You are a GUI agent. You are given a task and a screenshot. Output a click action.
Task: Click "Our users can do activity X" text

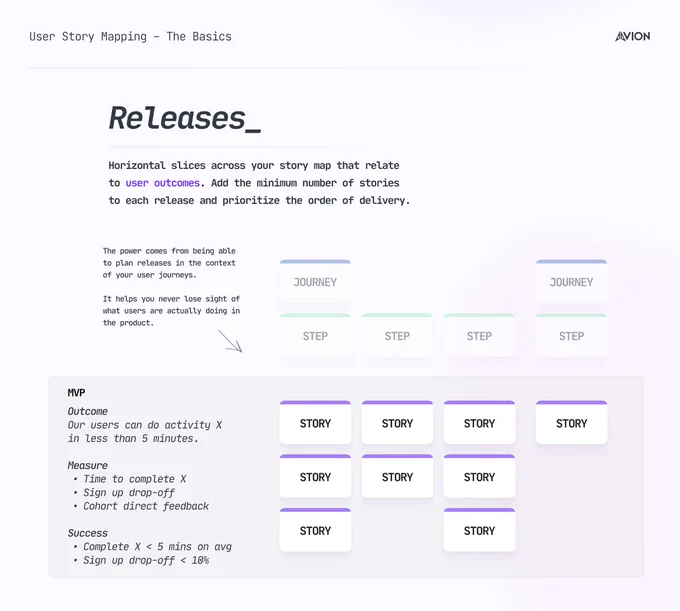click(145, 425)
